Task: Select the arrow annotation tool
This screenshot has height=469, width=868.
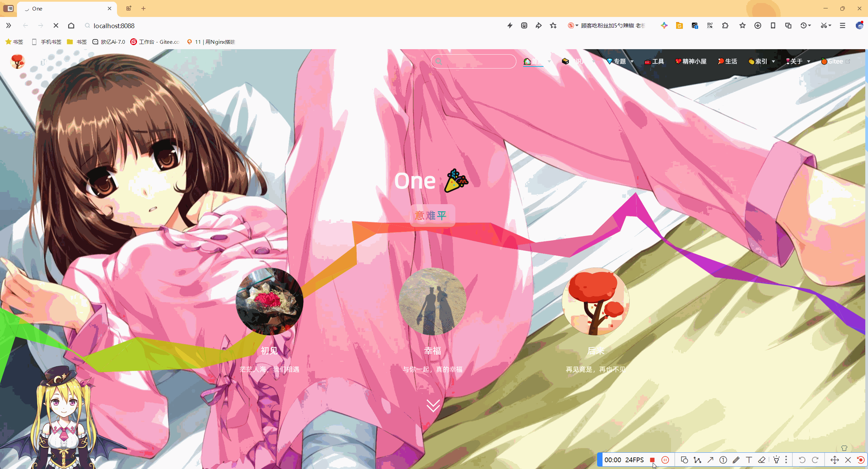Action: tap(710, 460)
